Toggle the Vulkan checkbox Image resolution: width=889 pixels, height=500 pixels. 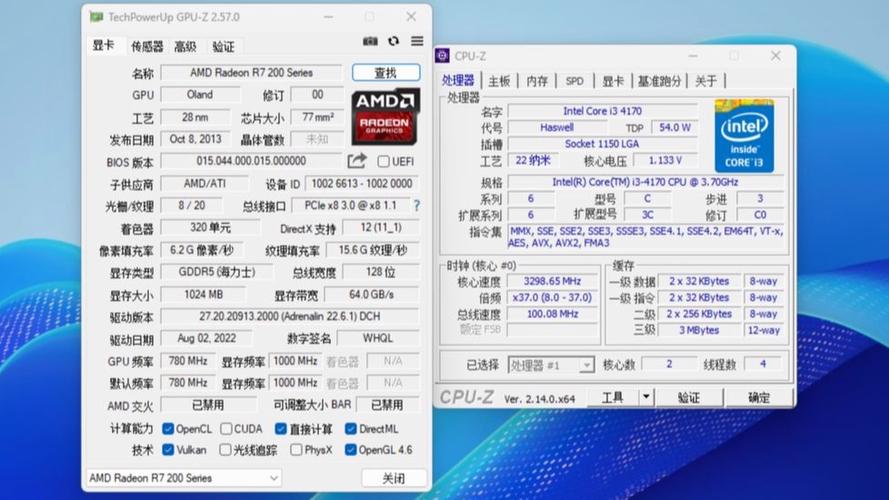click(x=168, y=450)
